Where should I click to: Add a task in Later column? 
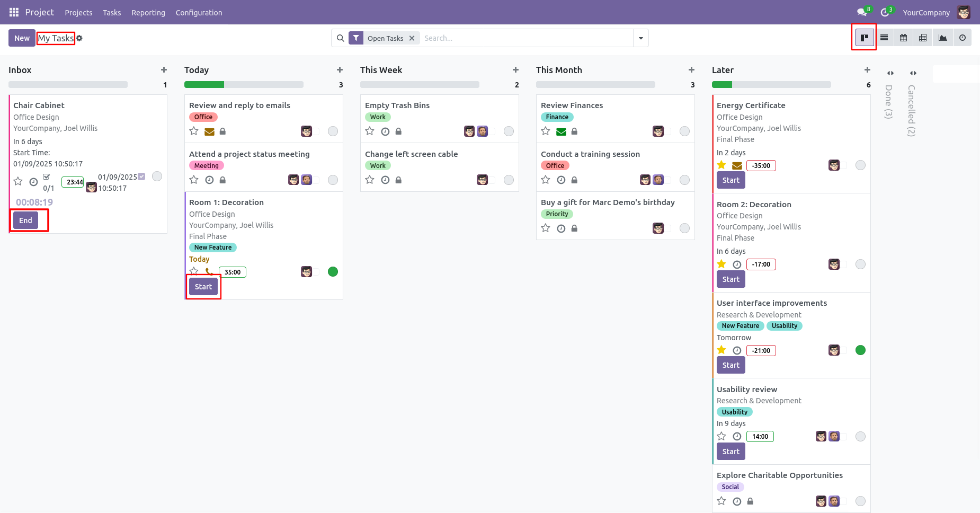(868, 70)
